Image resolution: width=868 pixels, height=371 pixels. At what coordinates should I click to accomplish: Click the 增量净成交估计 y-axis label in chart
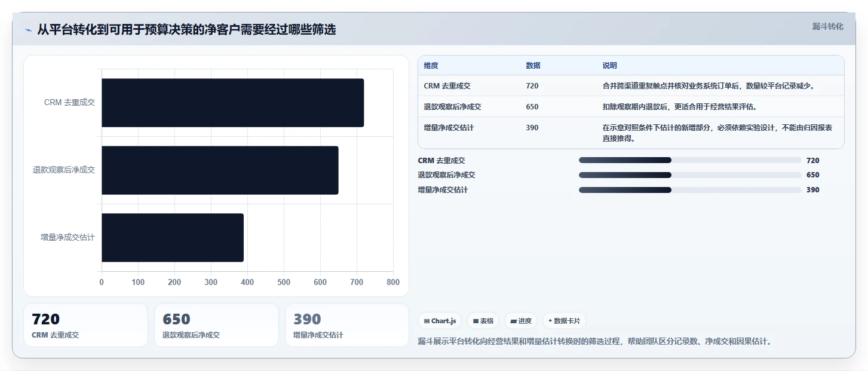click(68, 238)
